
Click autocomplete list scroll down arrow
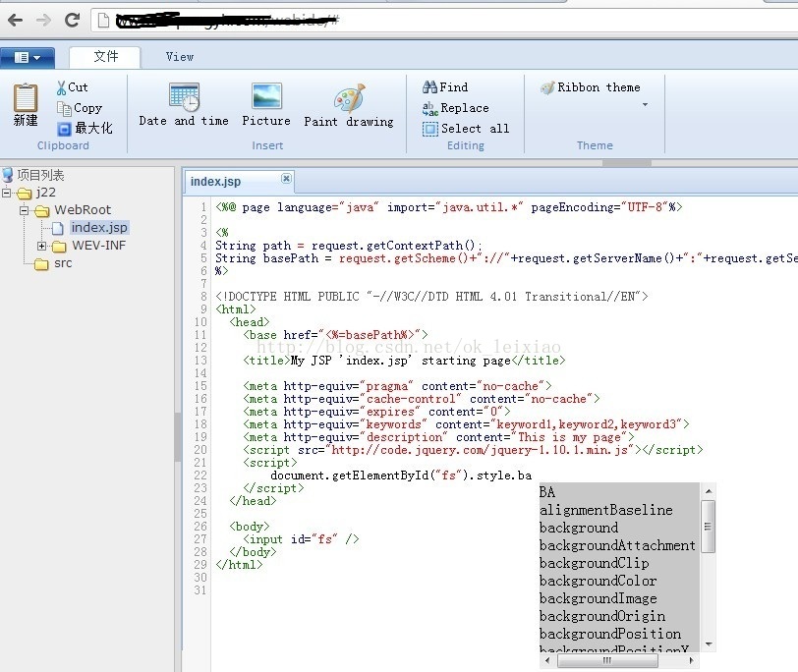coord(708,644)
